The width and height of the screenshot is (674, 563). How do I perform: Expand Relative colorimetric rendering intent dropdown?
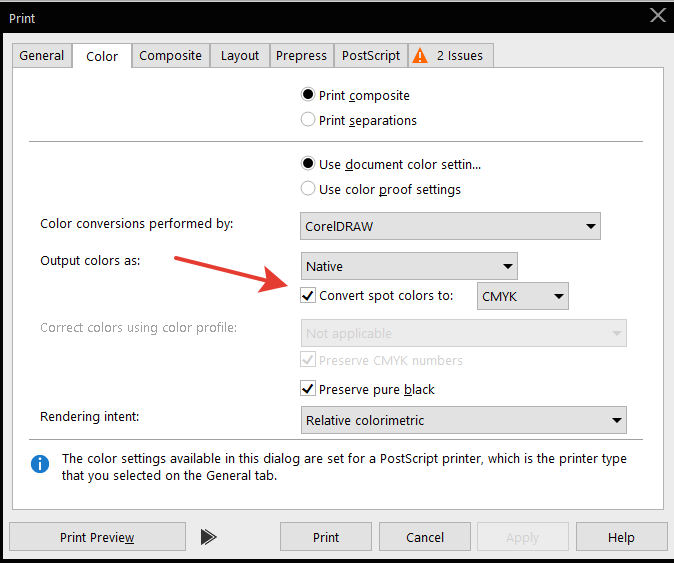(x=463, y=421)
